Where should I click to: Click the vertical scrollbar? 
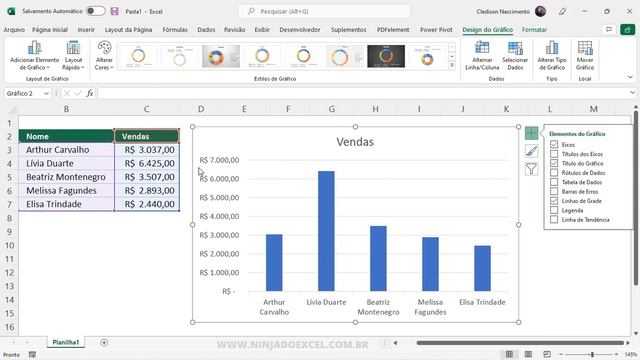coord(636,197)
